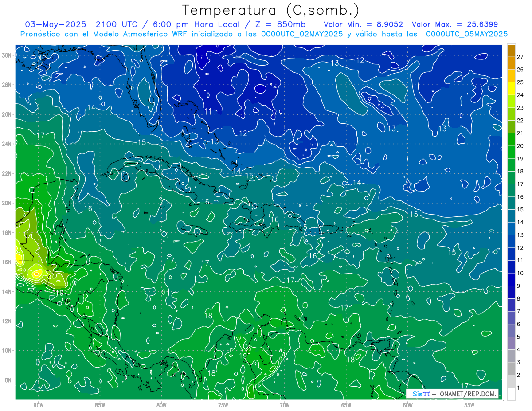
Task: Click the '22N' latitude axis label
Action: pyautogui.click(x=8, y=173)
